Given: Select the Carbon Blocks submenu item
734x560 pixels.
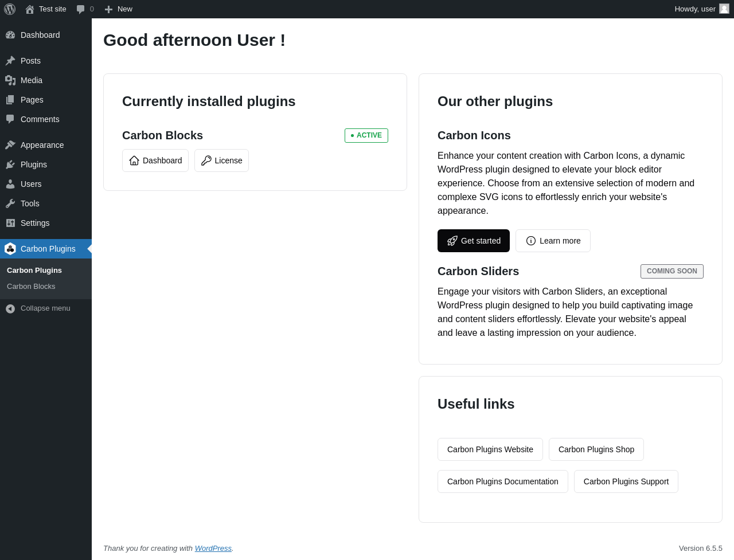Looking at the screenshot, I should click(31, 287).
